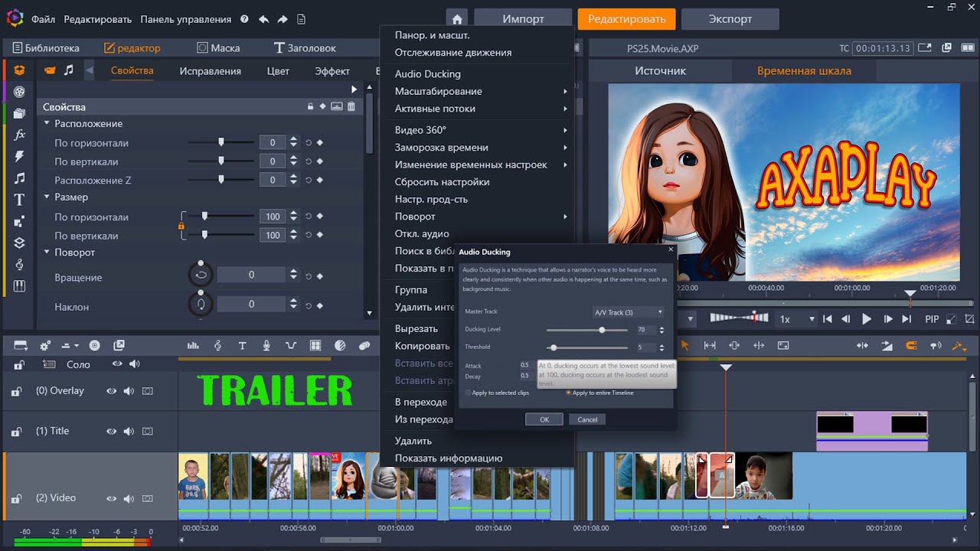Viewport: 980px width, 551px height.
Task: Open the Master Track A/V Track (3) dropdown
Action: coord(629,312)
